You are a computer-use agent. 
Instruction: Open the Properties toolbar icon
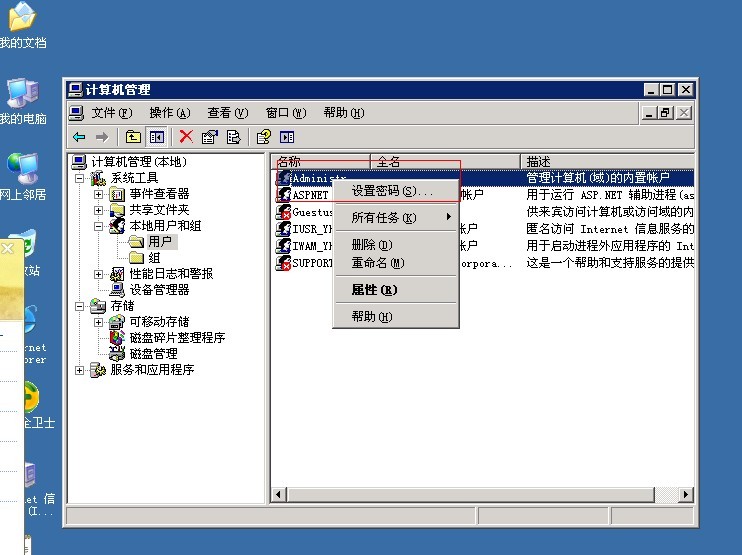(x=210, y=137)
